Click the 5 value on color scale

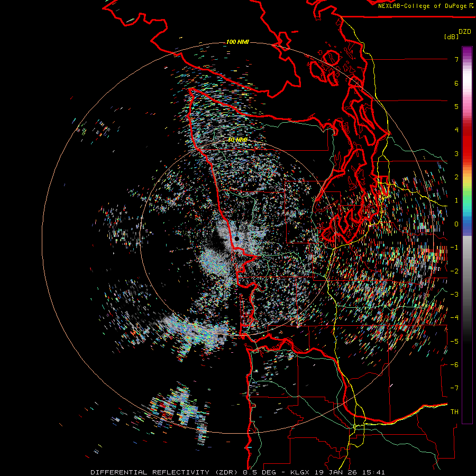(x=456, y=106)
